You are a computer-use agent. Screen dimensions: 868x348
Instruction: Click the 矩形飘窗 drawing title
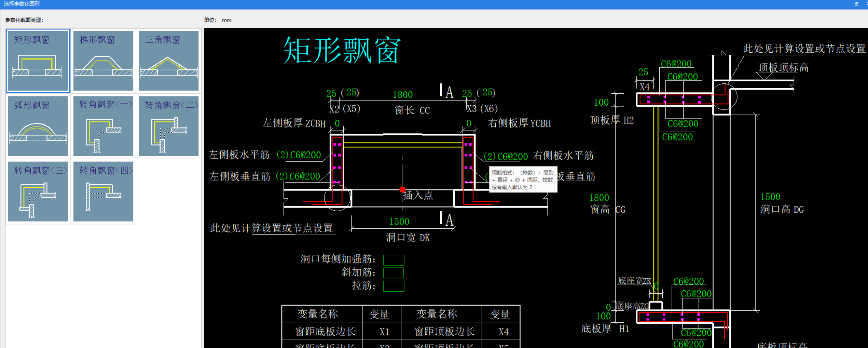(x=342, y=51)
